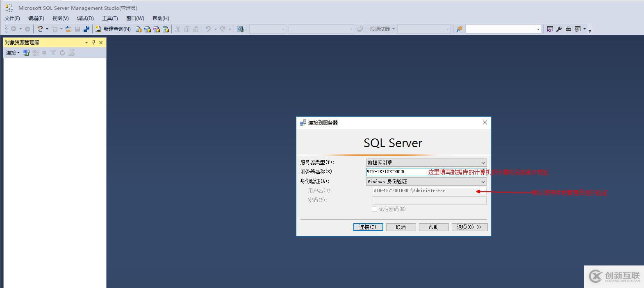
Task: Open the 连接 dropdown in Object Explorer
Action: (13, 52)
